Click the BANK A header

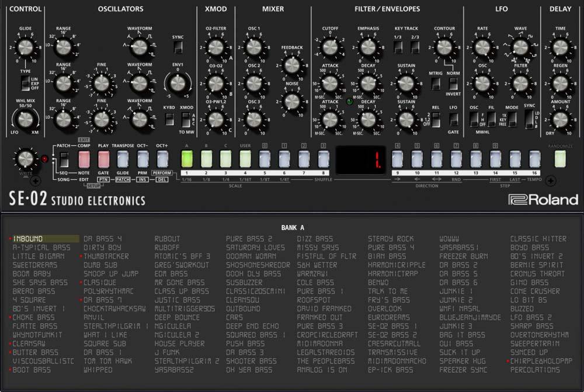293,228
